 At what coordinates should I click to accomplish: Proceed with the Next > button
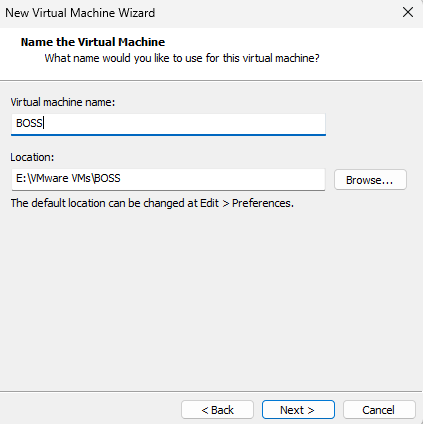click(298, 410)
